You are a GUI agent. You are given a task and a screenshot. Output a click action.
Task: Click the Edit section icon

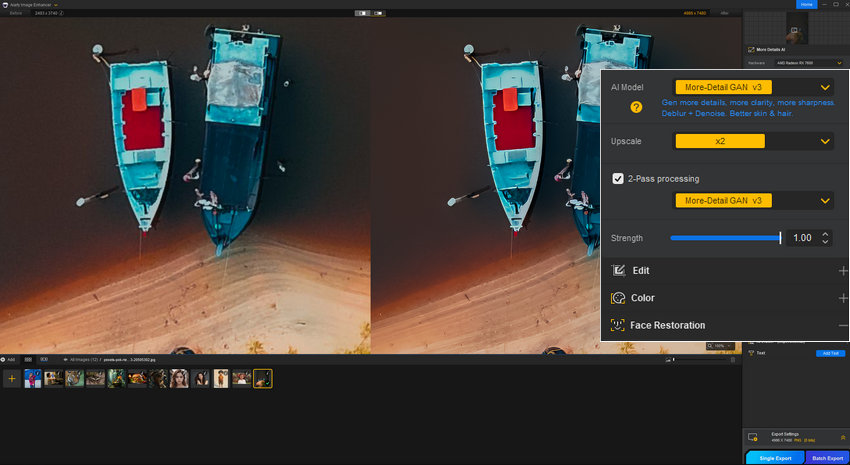coord(618,270)
